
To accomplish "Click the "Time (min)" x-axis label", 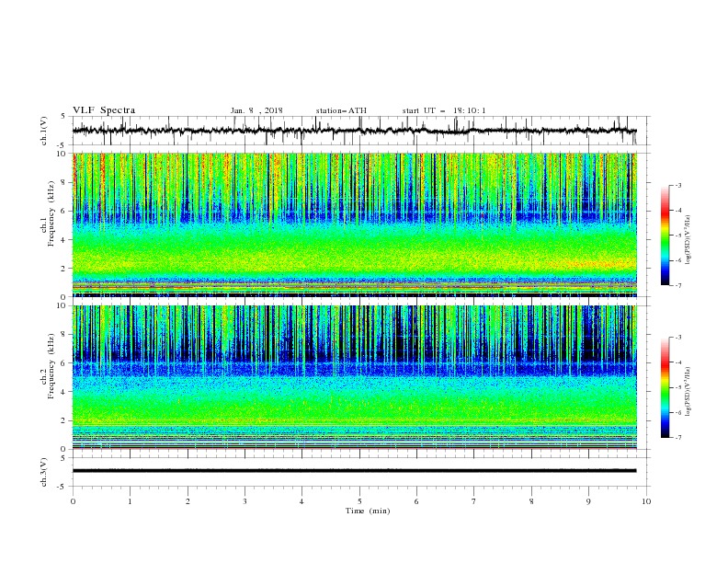I will click(368, 511).
